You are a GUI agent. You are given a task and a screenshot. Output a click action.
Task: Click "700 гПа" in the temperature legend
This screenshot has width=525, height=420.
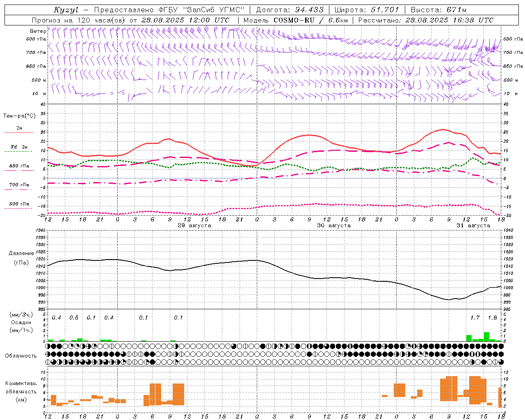pos(19,185)
